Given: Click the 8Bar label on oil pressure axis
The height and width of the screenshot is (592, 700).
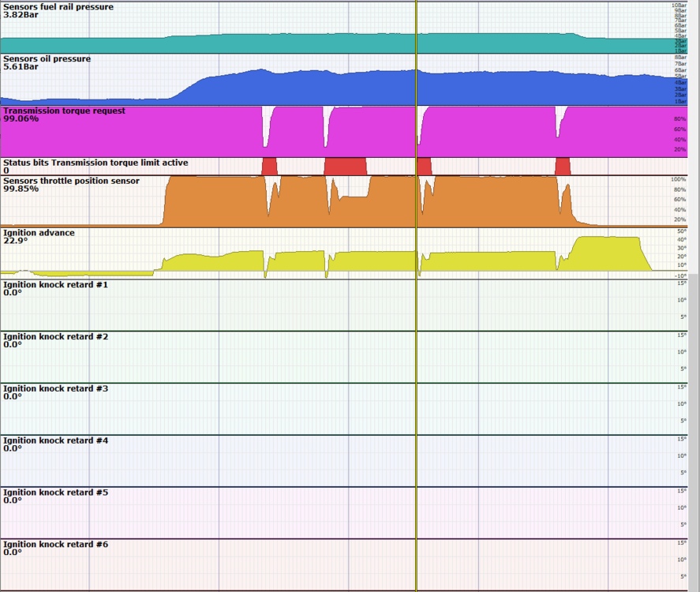Looking at the screenshot, I should tap(679, 57).
